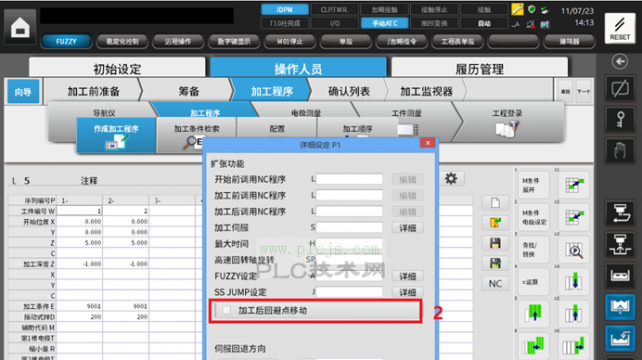Click the new blank file icon
Viewport: 642px width, 360px height.
(495, 203)
